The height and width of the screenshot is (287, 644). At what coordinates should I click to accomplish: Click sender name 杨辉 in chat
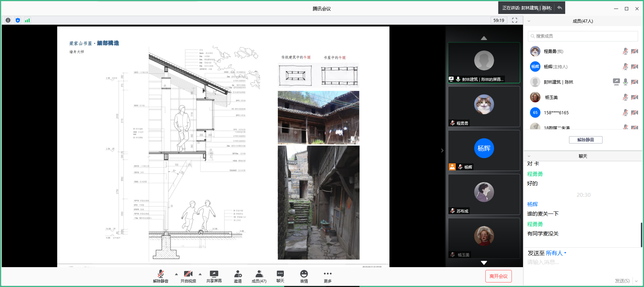[x=532, y=204]
